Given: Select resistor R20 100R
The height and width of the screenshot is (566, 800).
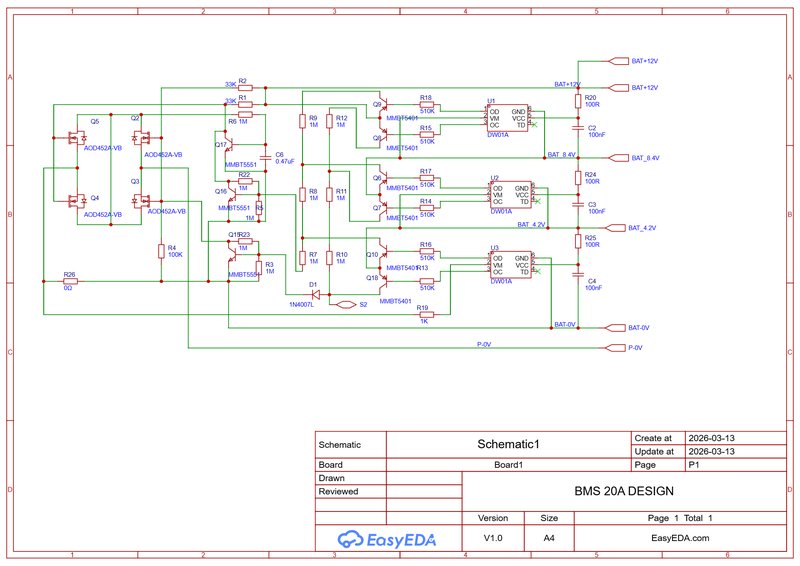Looking at the screenshot, I should tap(578, 101).
